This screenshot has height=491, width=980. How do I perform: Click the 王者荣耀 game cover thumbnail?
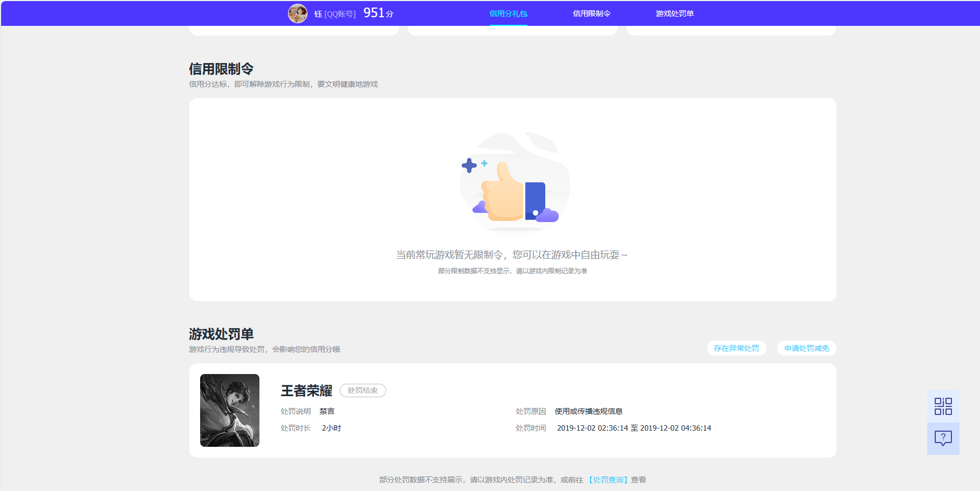(230, 410)
